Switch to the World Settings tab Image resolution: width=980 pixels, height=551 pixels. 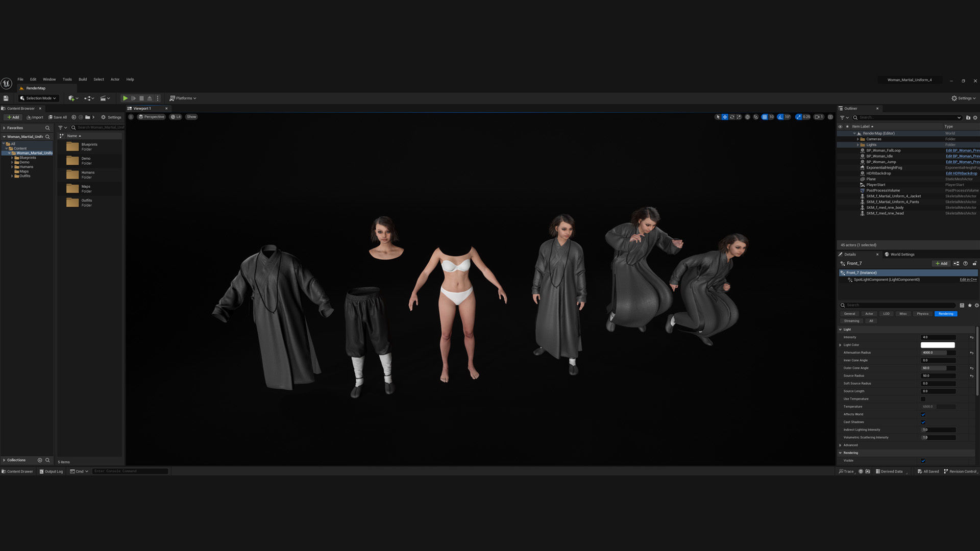coord(899,254)
